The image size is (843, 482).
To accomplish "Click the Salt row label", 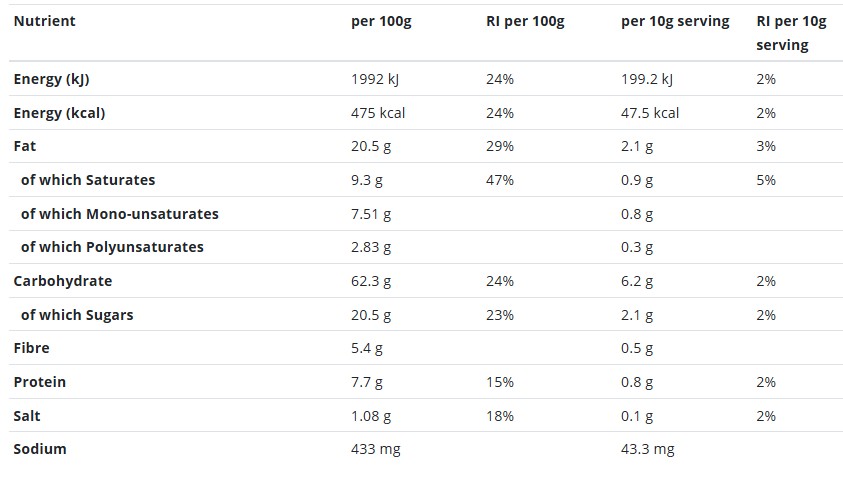I will pyautogui.click(x=27, y=416).
